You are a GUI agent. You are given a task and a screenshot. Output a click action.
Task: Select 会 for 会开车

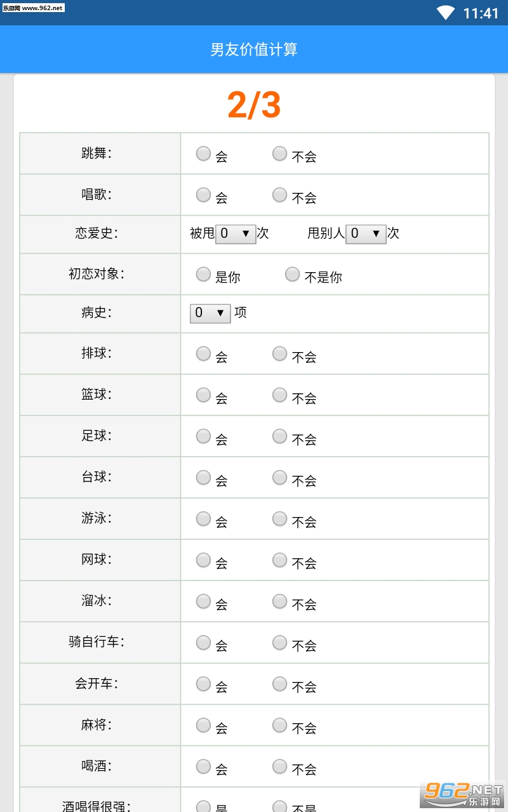tap(203, 683)
